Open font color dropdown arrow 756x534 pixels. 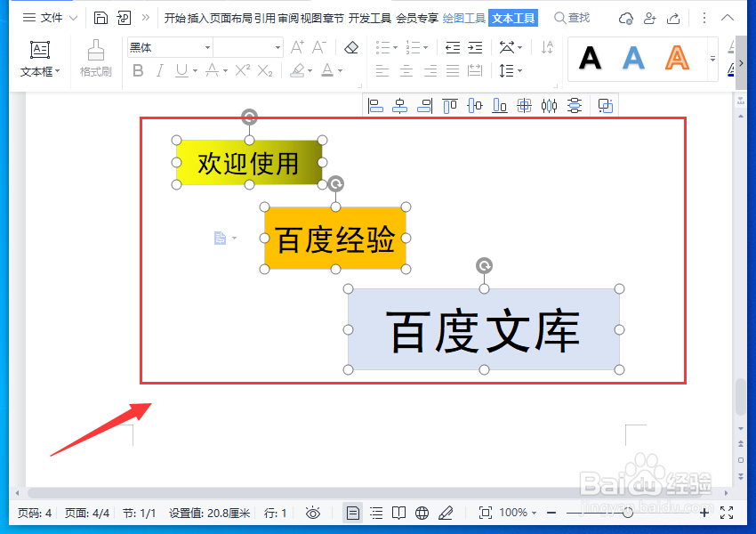(x=340, y=71)
